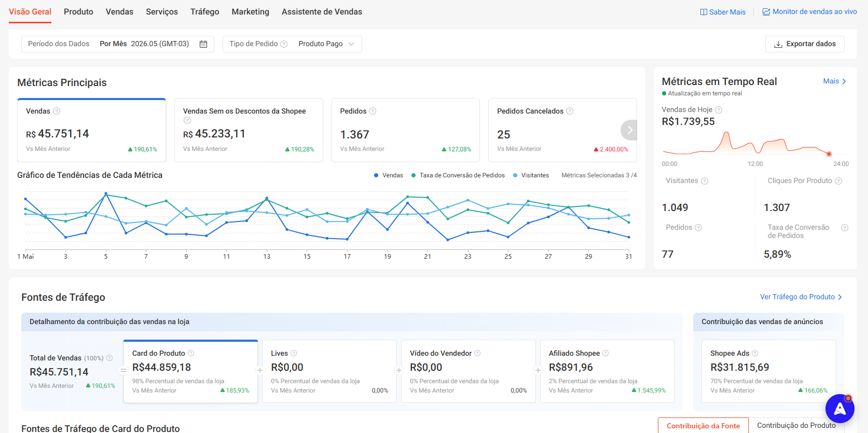Open Monitor de vendas ao vivo
The width and height of the screenshot is (868, 433).
809,11
